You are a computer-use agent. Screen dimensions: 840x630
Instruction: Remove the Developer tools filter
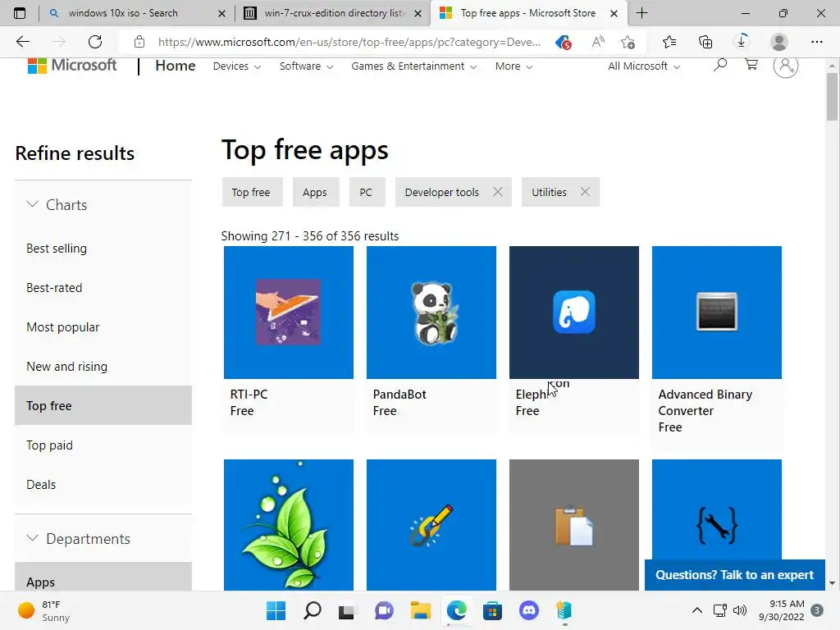pos(498,192)
